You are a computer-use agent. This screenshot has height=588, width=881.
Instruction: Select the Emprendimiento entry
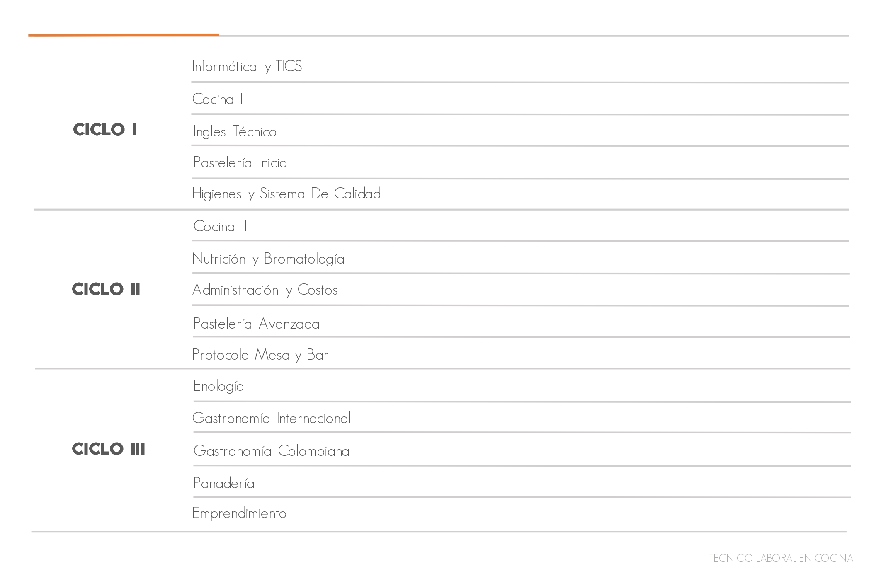pos(239,513)
